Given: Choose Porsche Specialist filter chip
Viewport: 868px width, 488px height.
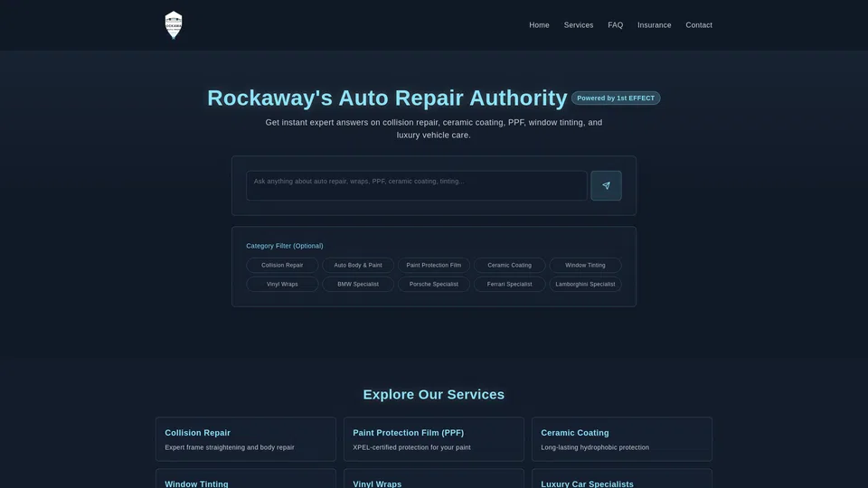Looking at the screenshot, I should pos(433,284).
